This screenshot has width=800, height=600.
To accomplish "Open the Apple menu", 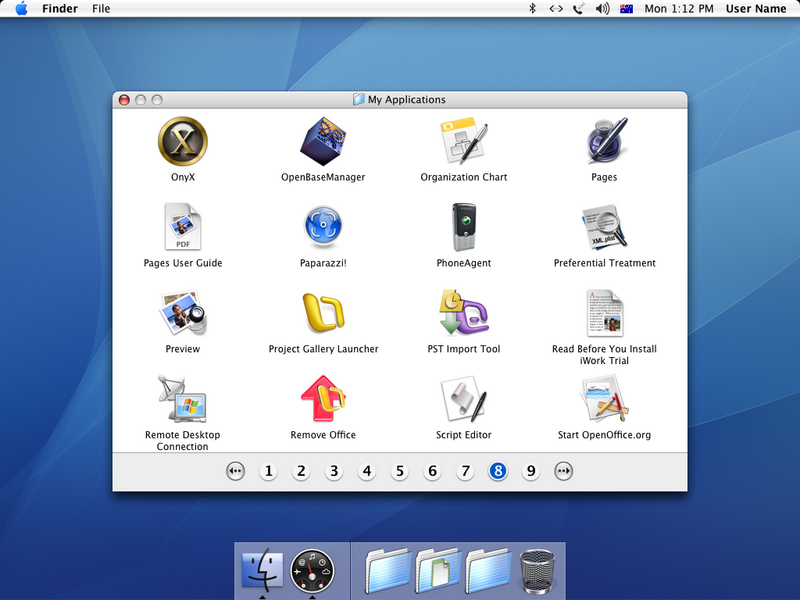I will (21, 9).
